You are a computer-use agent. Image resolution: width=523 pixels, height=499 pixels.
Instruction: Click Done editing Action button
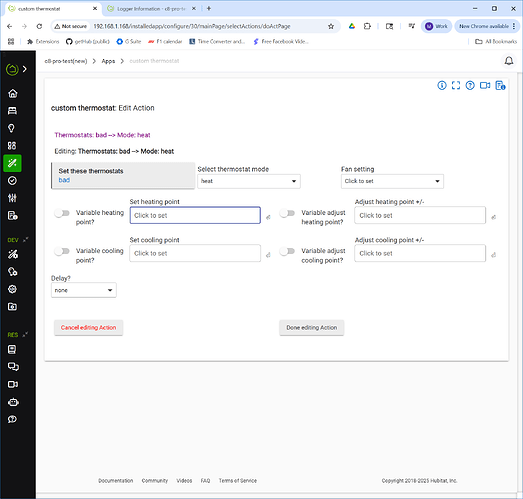tap(312, 328)
